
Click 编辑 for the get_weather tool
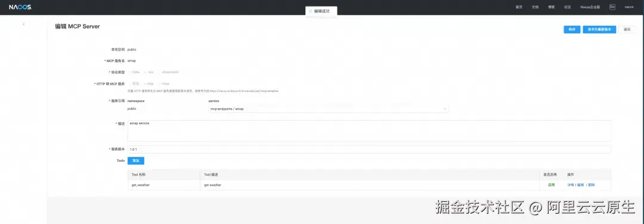(x=580, y=185)
